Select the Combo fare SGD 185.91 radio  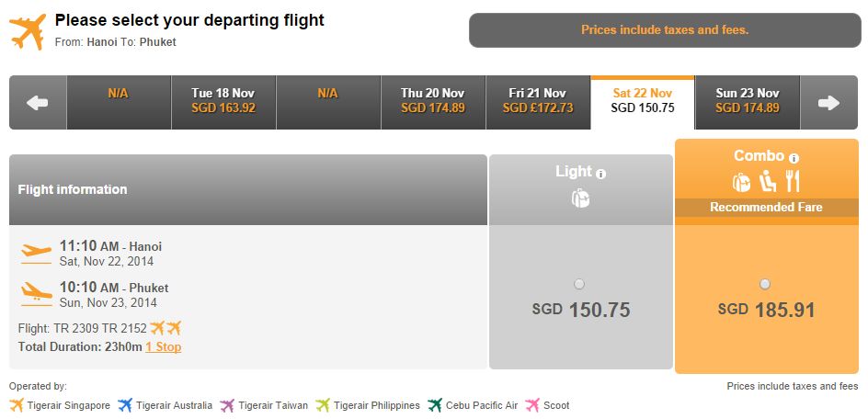coord(764,285)
